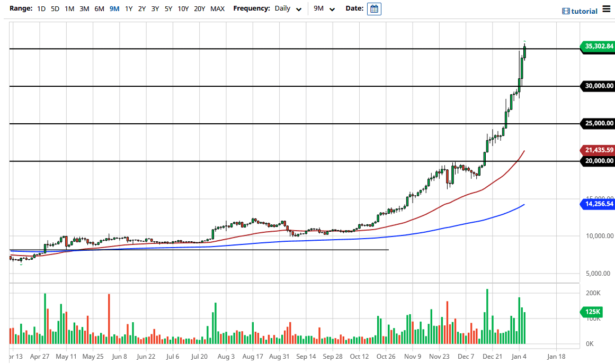Open the date picker calendar icon

(374, 8)
